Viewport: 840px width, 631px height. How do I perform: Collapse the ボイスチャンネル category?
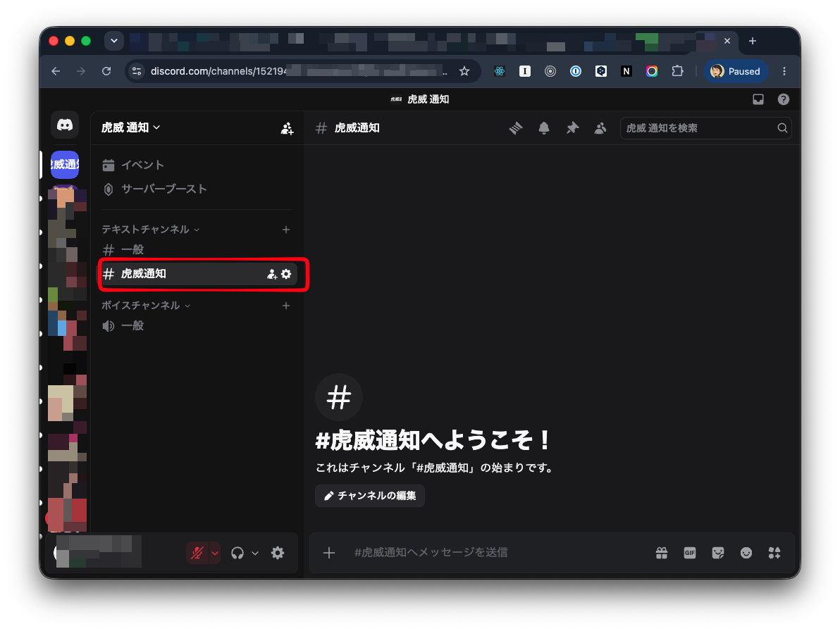click(x=146, y=306)
